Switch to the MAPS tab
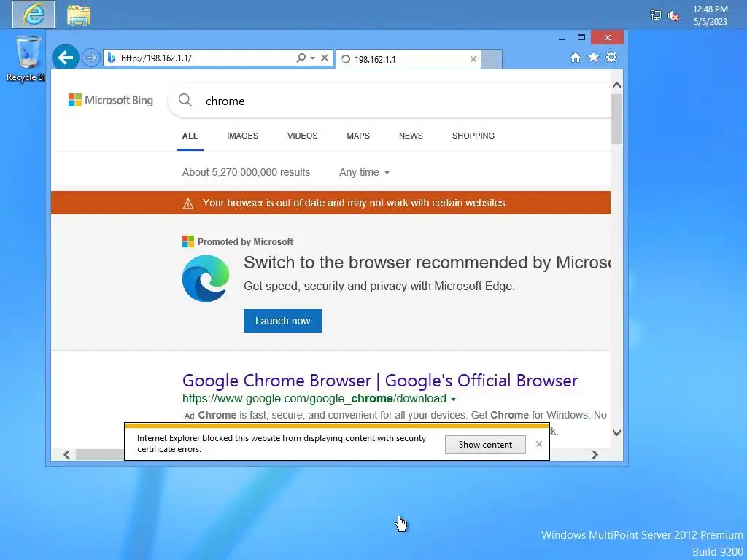Viewport: 747px width, 560px height. [358, 136]
